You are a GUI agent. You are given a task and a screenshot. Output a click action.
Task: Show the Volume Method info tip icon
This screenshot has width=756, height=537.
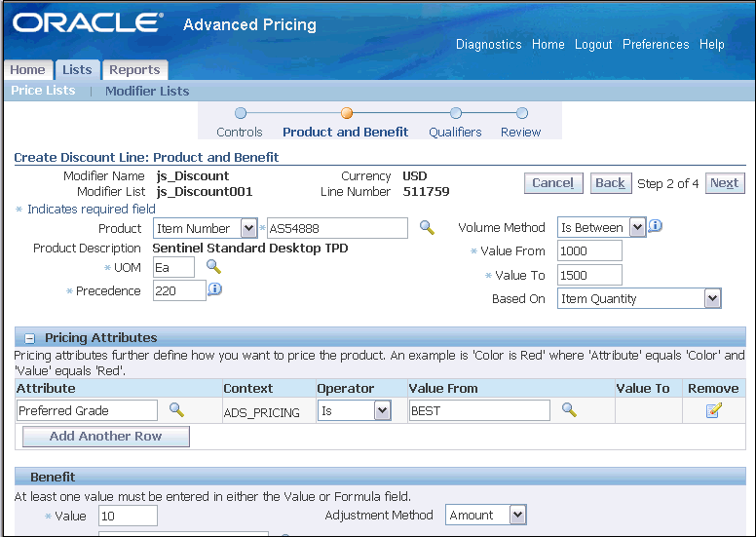(x=655, y=225)
